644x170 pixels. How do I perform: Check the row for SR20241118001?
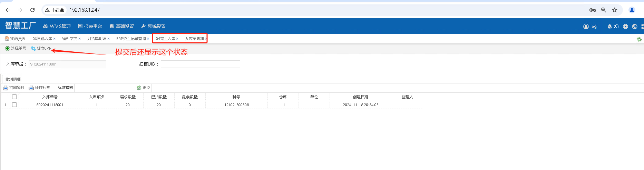point(14,105)
